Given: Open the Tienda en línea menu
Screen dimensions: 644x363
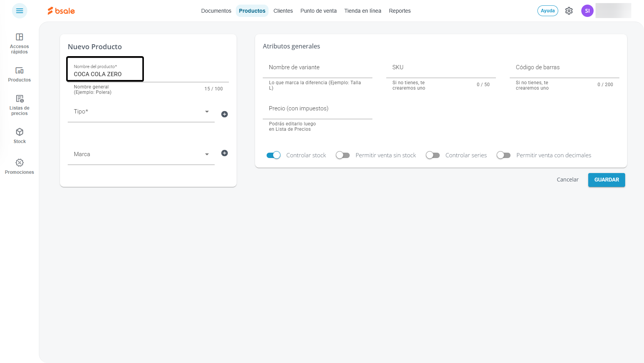Looking at the screenshot, I should pyautogui.click(x=363, y=11).
